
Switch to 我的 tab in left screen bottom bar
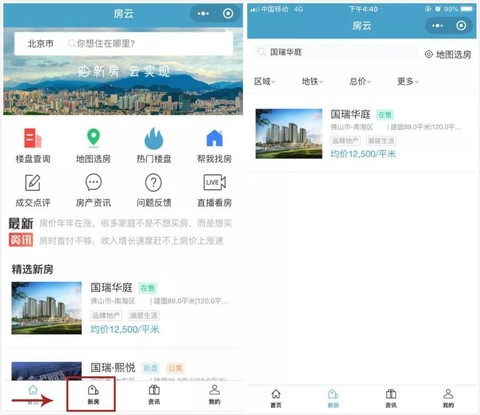(215, 394)
